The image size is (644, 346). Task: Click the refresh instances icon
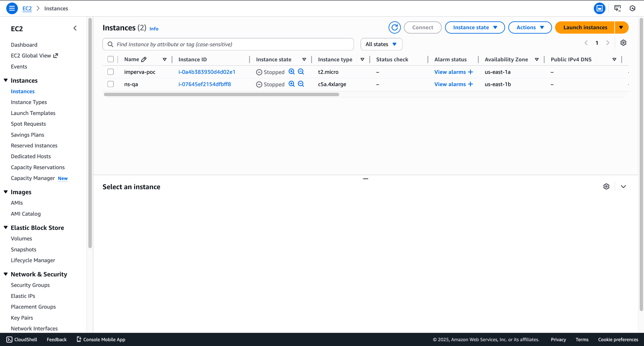(x=395, y=27)
